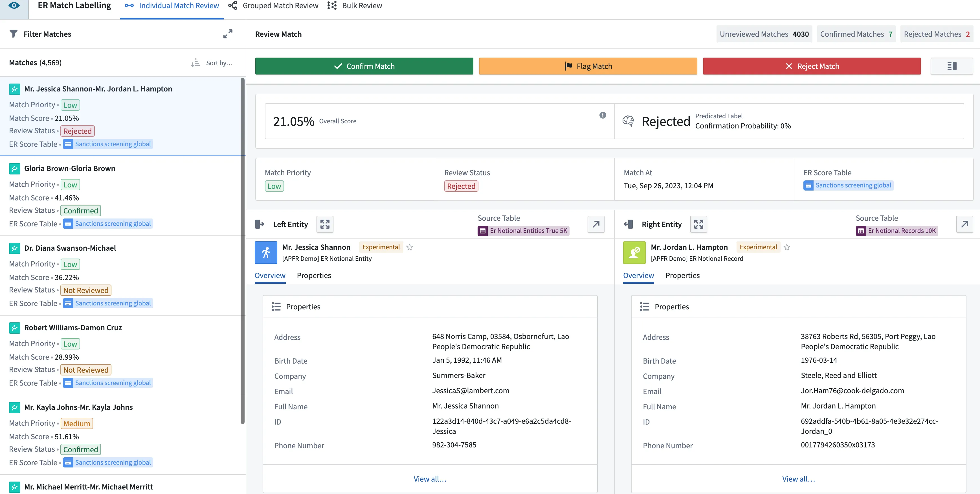Click View all under the Right Entity properties

pyautogui.click(x=798, y=479)
